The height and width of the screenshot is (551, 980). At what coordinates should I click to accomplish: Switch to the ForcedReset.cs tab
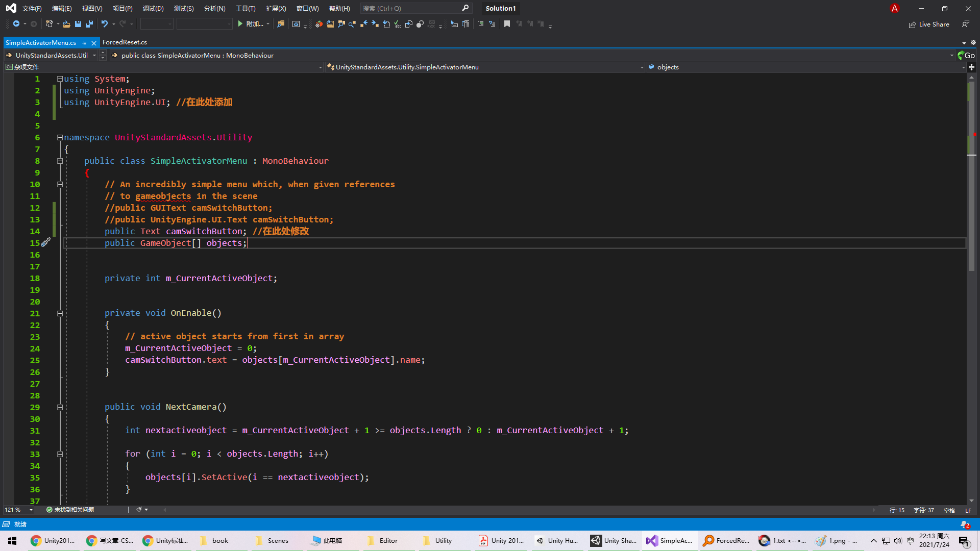[x=125, y=42]
